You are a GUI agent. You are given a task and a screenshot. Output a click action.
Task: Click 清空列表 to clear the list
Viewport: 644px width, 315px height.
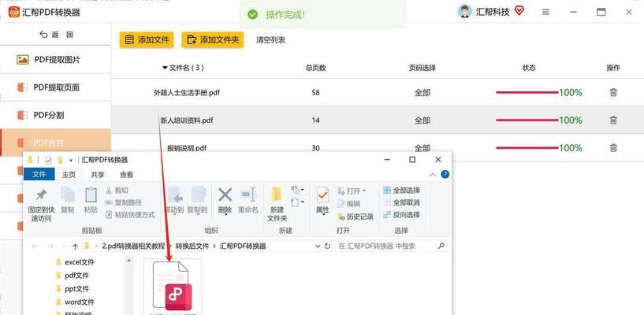tap(270, 40)
